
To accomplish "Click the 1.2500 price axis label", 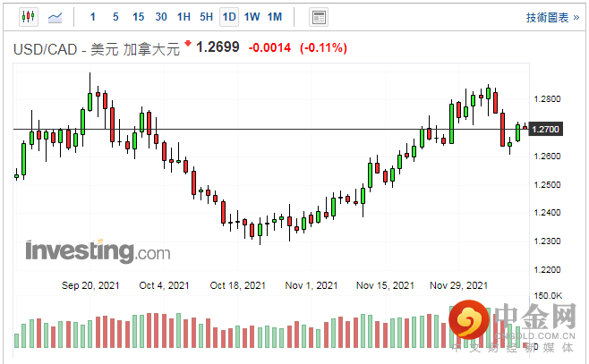I will click(547, 184).
